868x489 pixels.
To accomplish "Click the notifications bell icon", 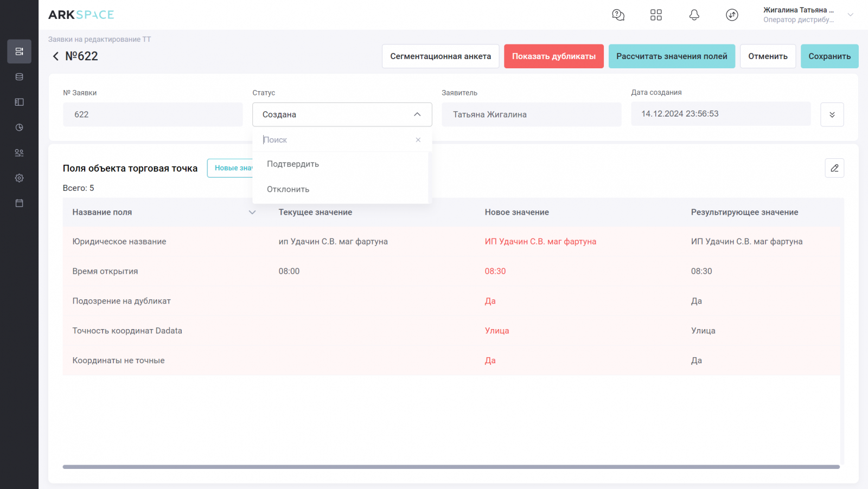I will pos(694,15).
